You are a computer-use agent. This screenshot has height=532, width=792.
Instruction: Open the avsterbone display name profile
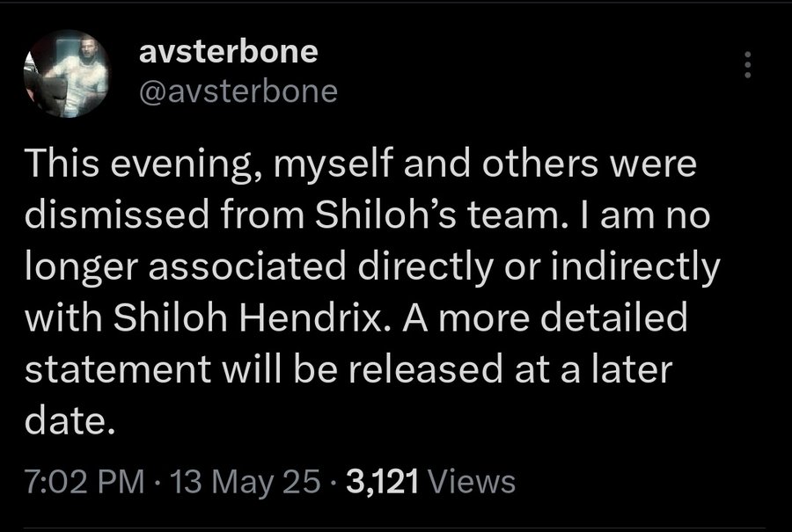coord(228,52)
